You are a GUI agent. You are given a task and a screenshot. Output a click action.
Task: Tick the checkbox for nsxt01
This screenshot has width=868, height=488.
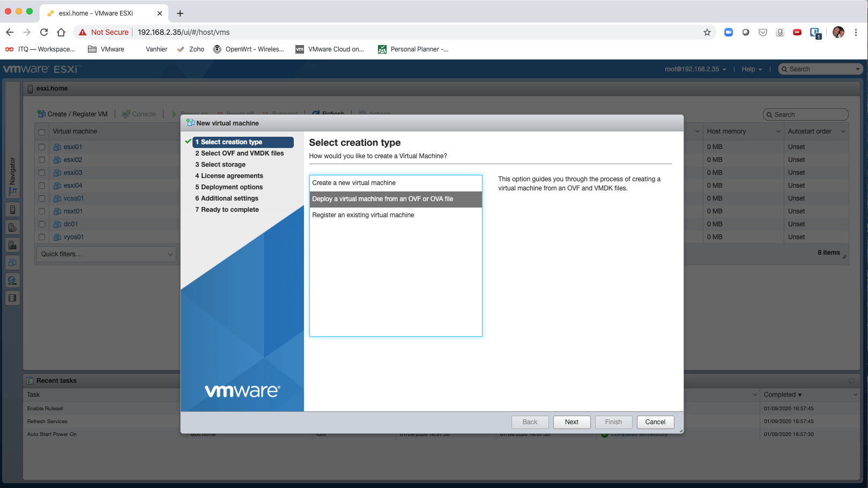[x=42, y=211]
